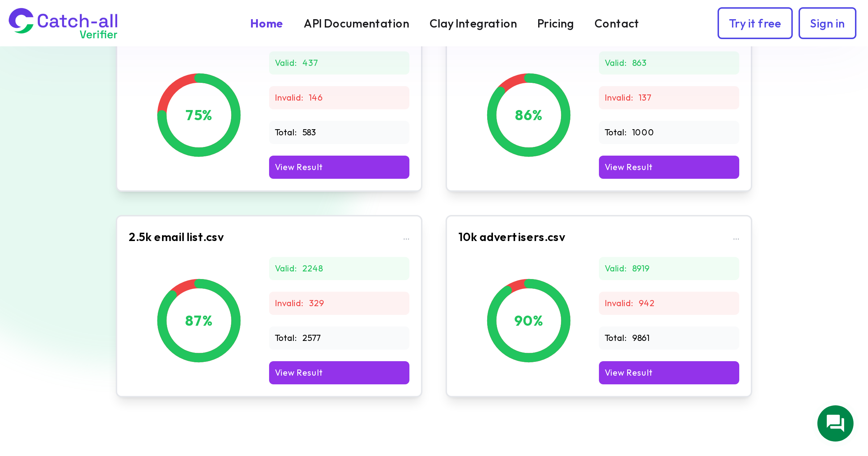Screen dimensions: 868x456
Task: Navigate to API Documentation
Action: click(357, 24)
